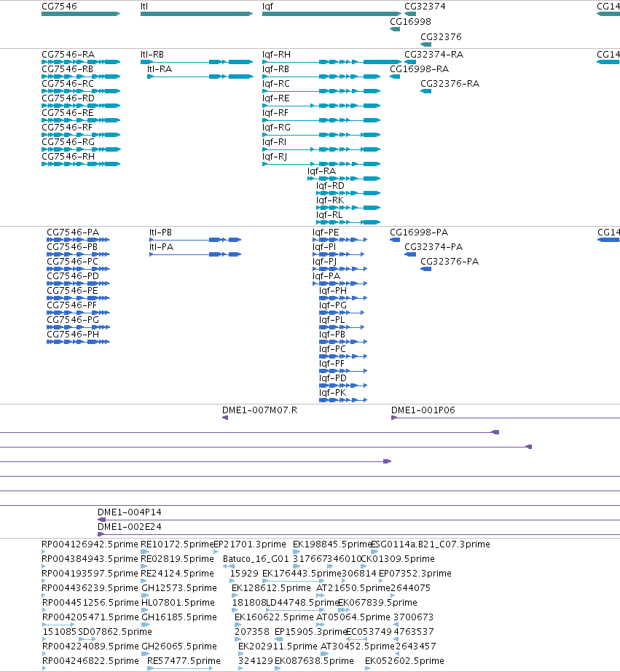
Task: Click protein label lqf-PK
Action: [332, 393]
